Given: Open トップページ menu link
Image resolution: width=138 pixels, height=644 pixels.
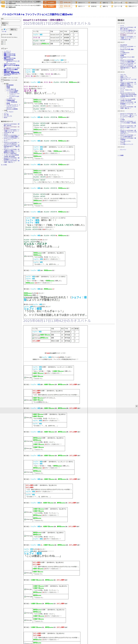Looking at the screenshot, I should click(7, 51).
